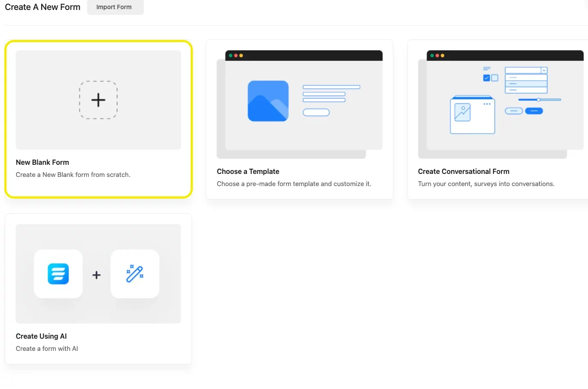Click the Create Conversational Form title
The height and width of the screenshot is (389, 588).
point(464,171)
